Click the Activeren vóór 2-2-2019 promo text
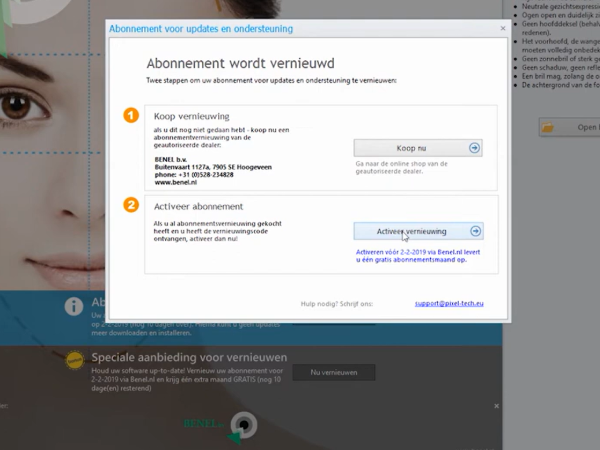This screenshot has width=600, height=450. 418,256
